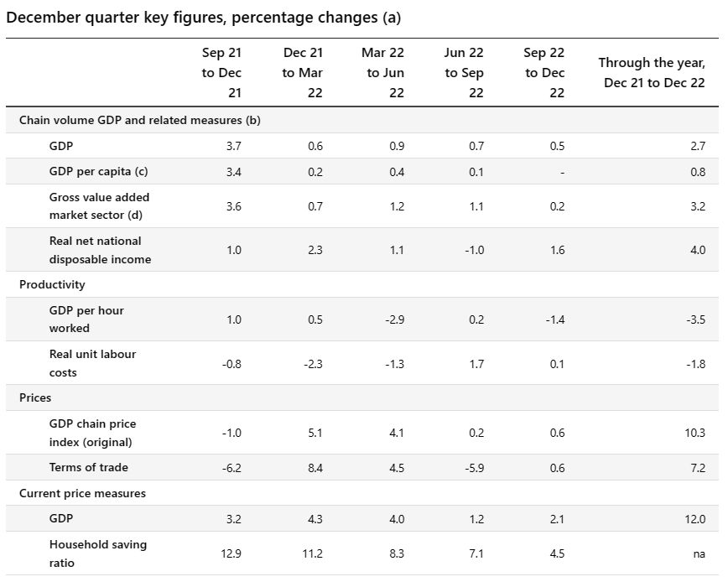Image resolution: width=728 pixels, height=587 pixels.
Task: Select the 'Gross value added market sector' row label
Action: (100, 206)
